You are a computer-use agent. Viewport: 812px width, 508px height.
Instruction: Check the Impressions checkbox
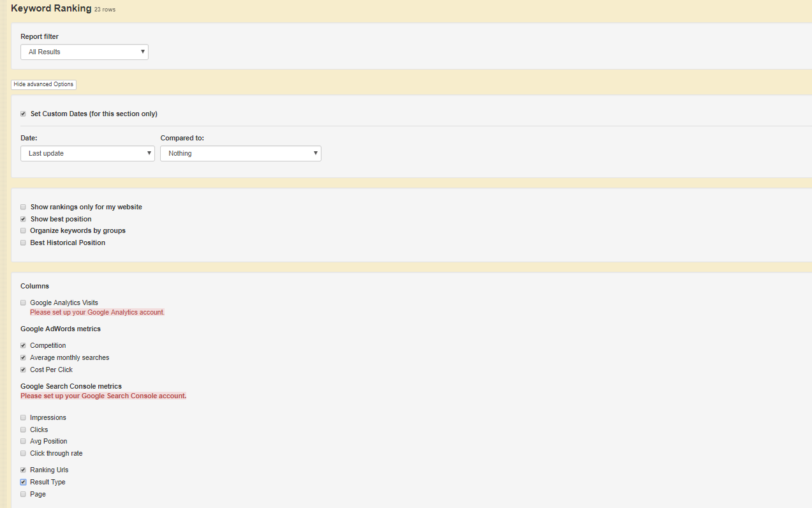(x=24, y=418)
